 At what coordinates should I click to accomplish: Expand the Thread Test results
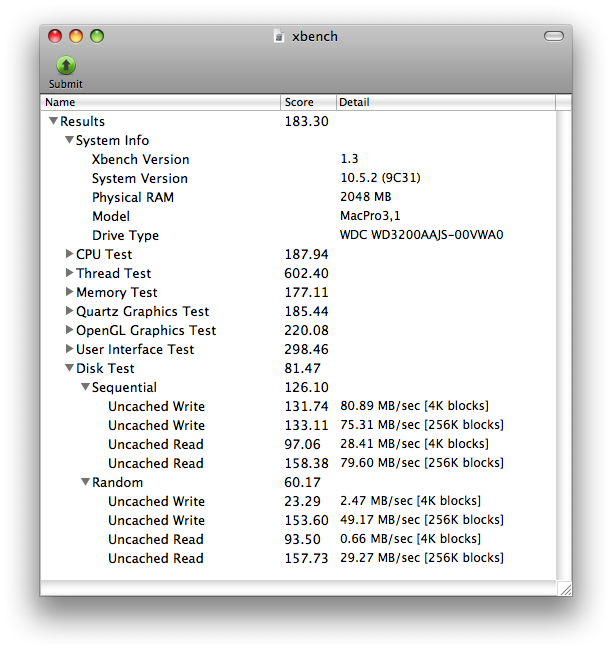(69, 273)
